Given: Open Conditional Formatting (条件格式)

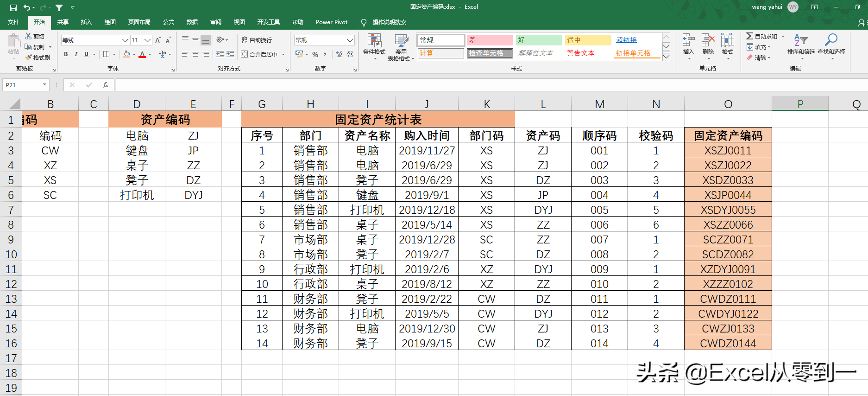Looking at the screenshot, I should 374,47.
